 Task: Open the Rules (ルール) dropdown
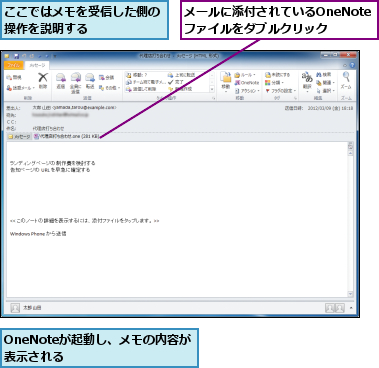tap(245, 75)
